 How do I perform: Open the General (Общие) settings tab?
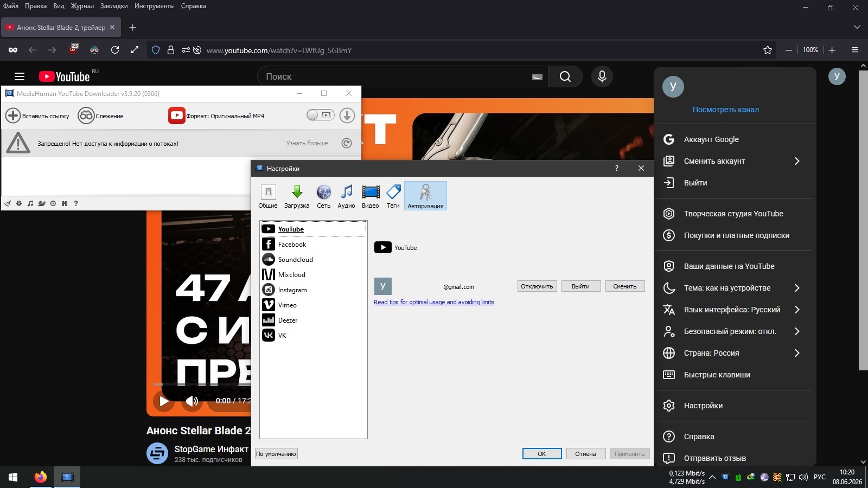tap(268, 196)
